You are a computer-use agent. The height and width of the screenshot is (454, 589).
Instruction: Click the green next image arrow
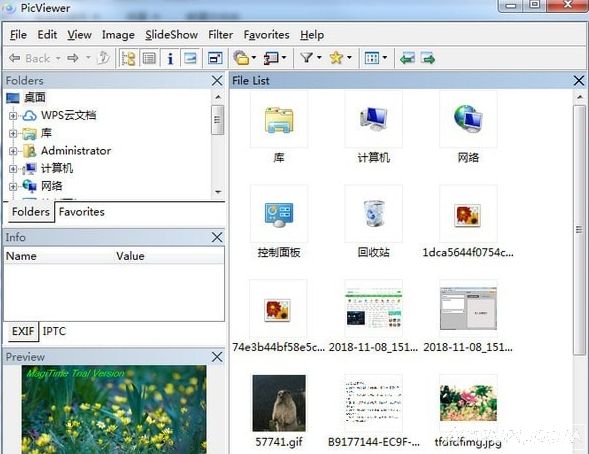click(428, 58)
